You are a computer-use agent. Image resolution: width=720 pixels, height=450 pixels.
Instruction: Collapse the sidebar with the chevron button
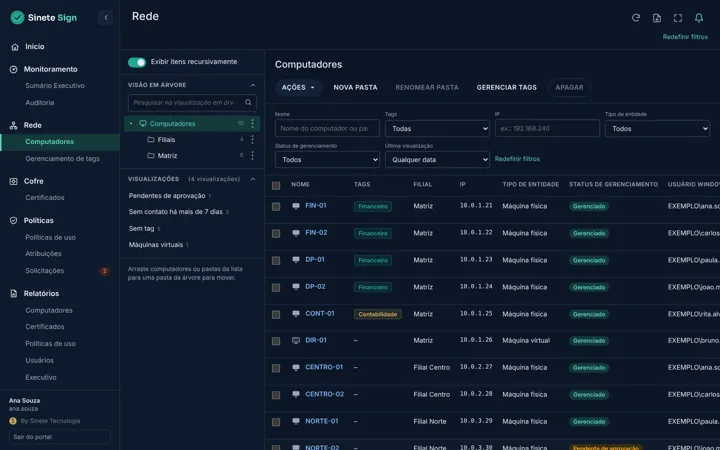pos(106,17)
